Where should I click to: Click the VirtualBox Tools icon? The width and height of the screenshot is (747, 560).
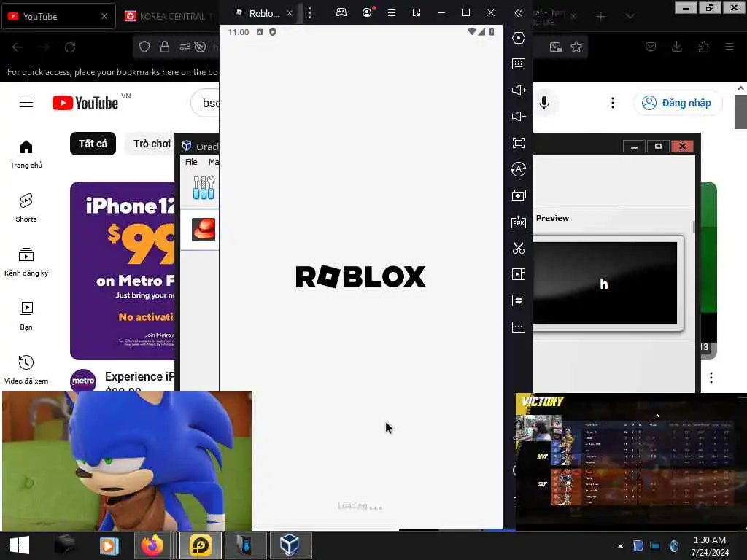pyautogui.click(x=204, y=187)
